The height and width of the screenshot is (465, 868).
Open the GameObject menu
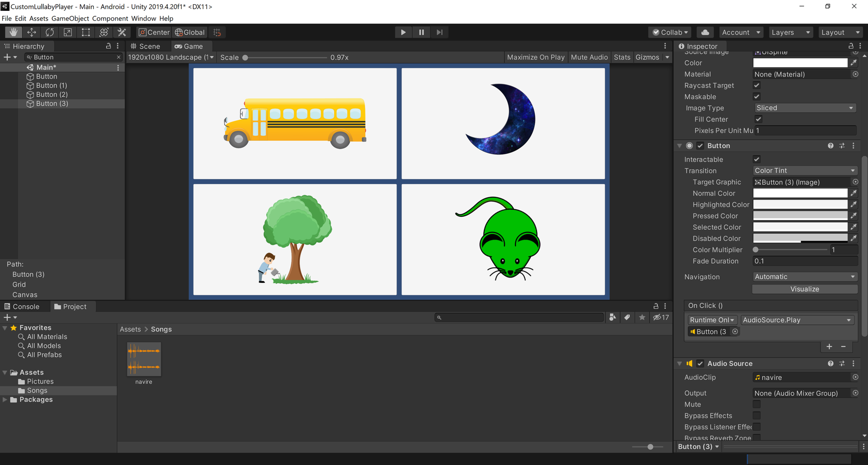click(x=71, y=18)
